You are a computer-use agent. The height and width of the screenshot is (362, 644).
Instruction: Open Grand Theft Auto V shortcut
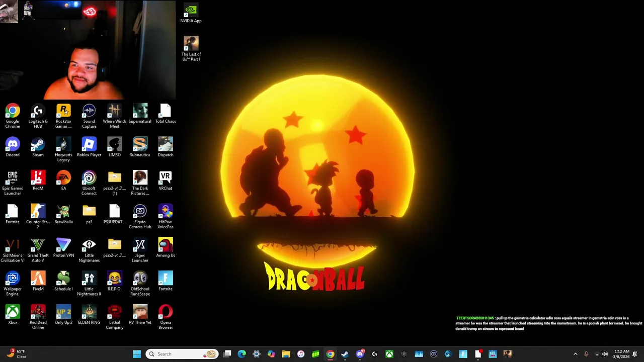38,250
